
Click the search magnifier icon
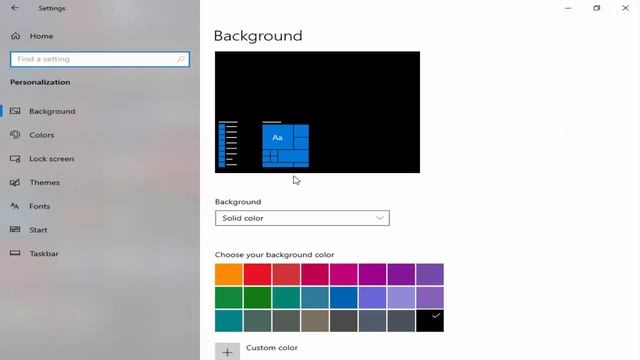coord(180,59)
